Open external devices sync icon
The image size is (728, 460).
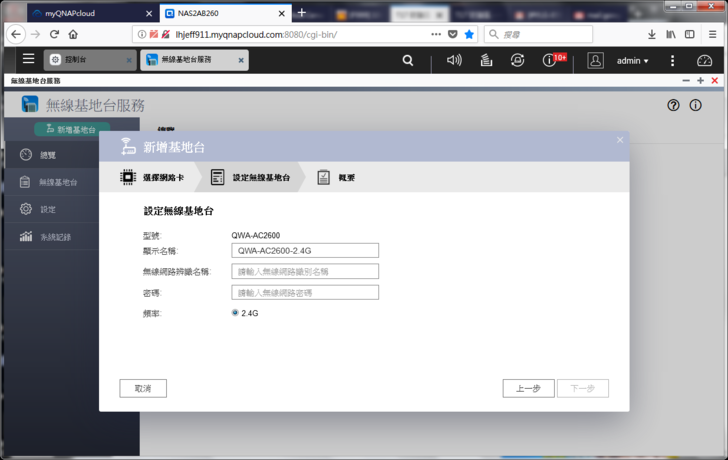click(x=517, y=60)
